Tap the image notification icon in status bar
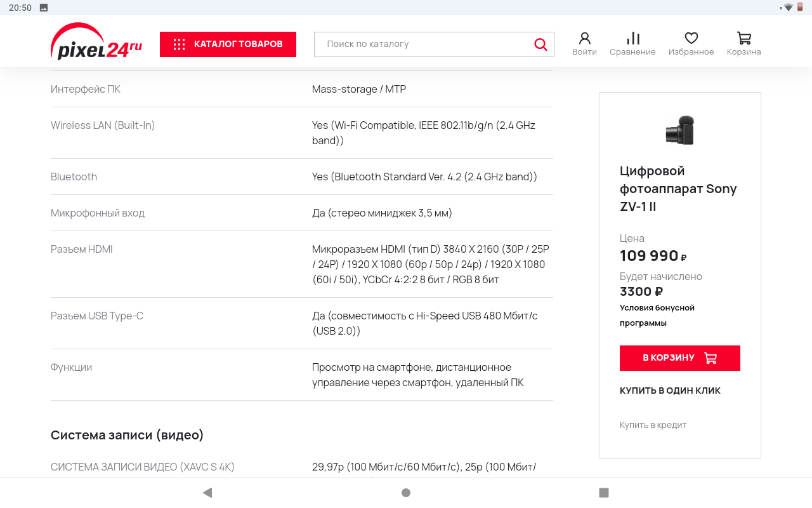 coord(44,8)
